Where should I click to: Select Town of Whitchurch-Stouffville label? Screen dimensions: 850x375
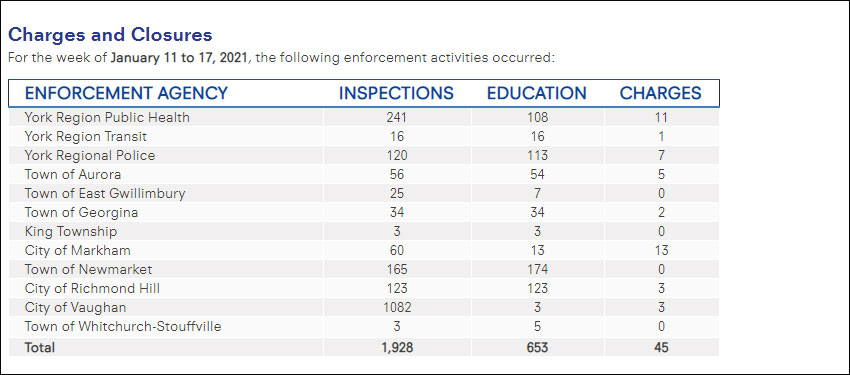click(123, 327)
